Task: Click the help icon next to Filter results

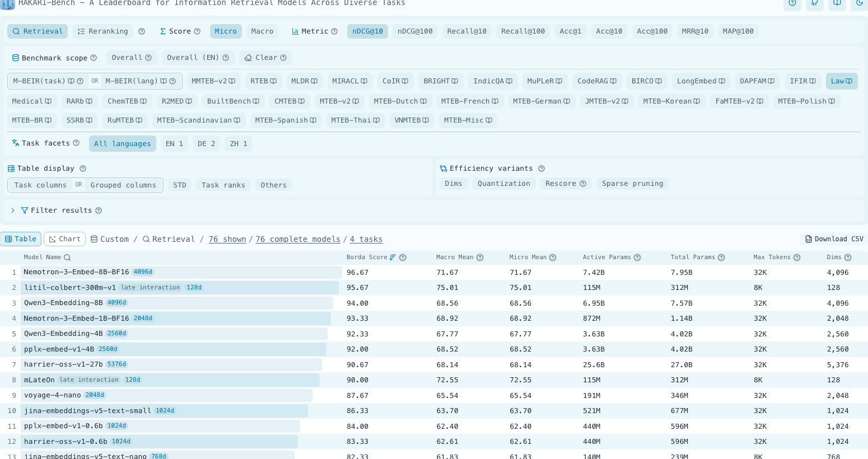Action: 99,210
